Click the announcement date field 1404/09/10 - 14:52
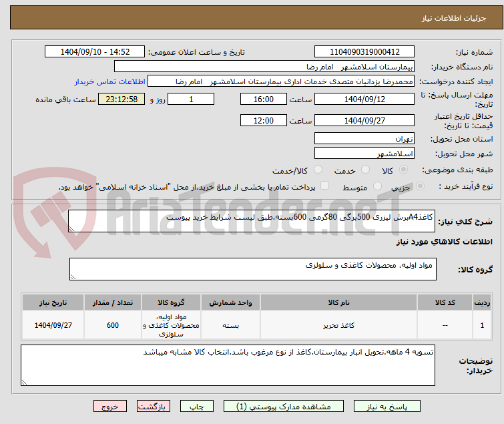 (95, 52)
